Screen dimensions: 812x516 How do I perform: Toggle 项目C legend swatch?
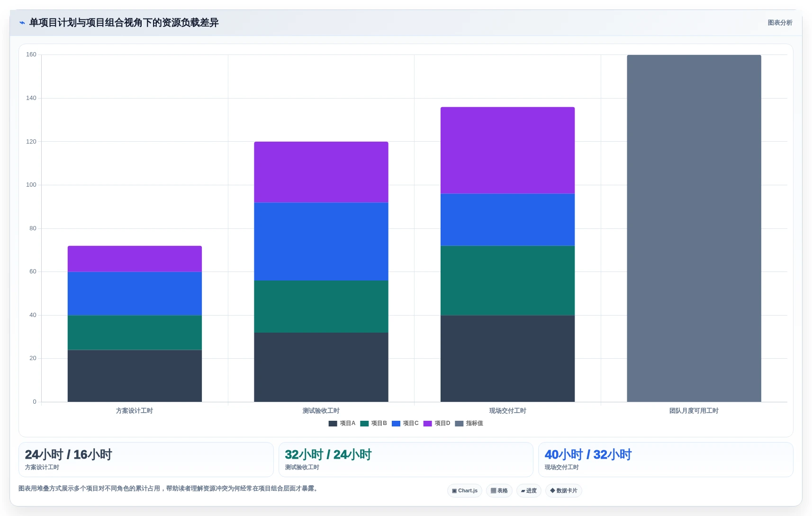click(396, 424)
